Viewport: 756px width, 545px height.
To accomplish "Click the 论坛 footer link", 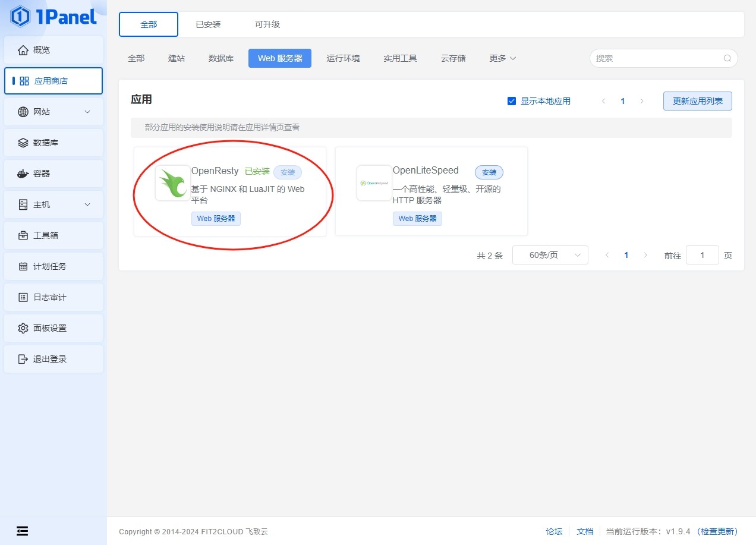I will tap(554, 531).
